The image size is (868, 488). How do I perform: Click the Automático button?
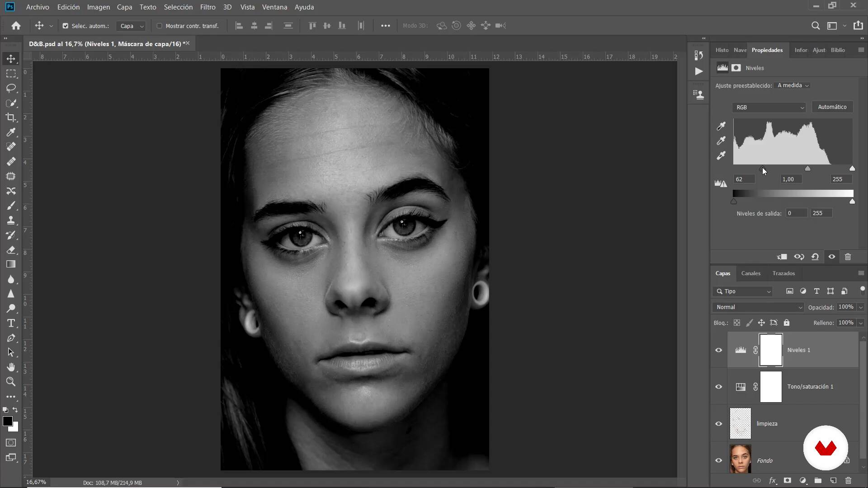click(832, 107)
